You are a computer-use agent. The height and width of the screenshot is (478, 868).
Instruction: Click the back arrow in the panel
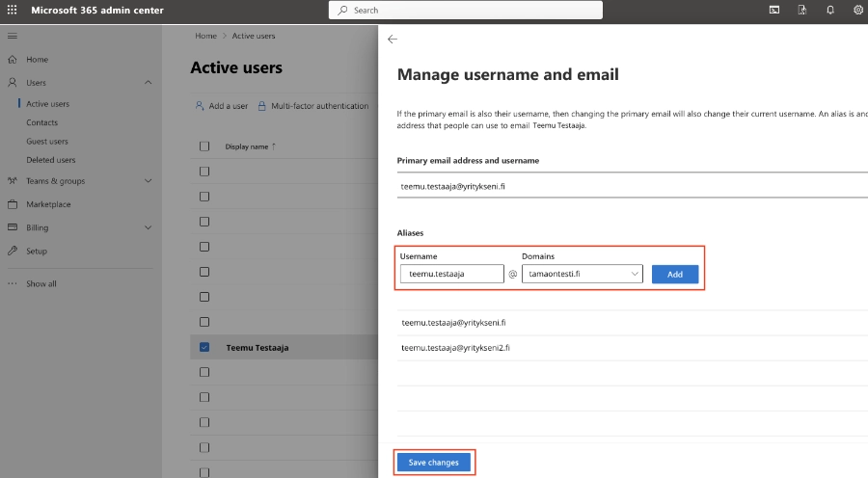coord(393,39)
